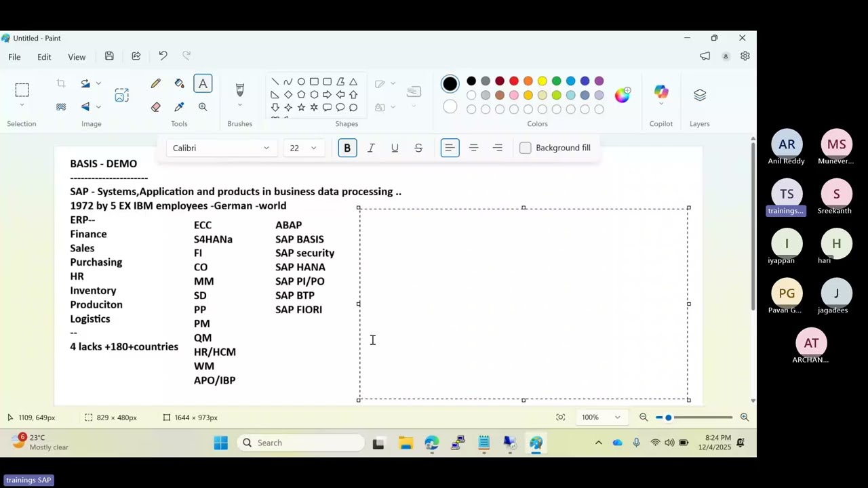Select the red color swatch
Screen dimensions: 868x488
point(513,81)
